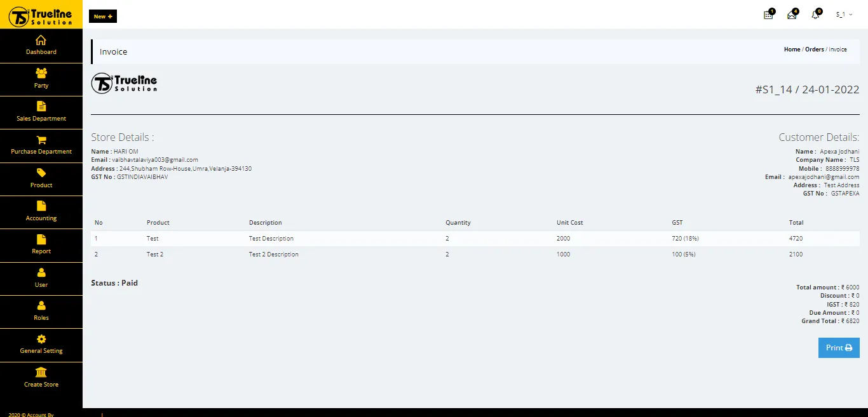Go to Orders breadcrumb link
The width and height of the screenshot is (868, 417).
pos(815,50)
